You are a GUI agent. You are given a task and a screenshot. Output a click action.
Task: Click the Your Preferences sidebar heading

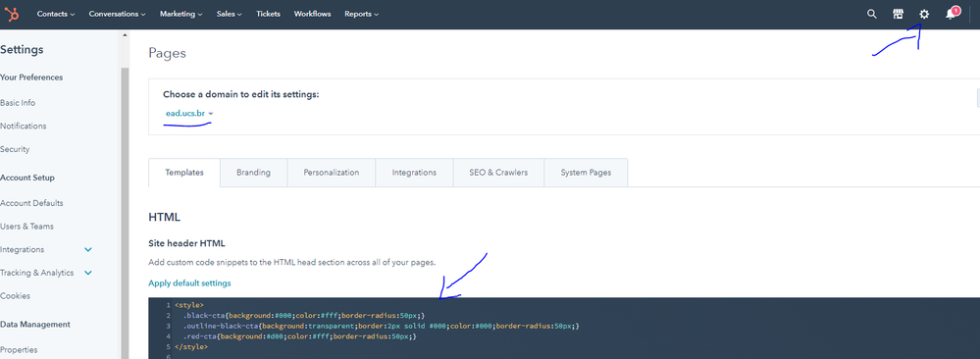pyautogui.click(x=31, y=77)
